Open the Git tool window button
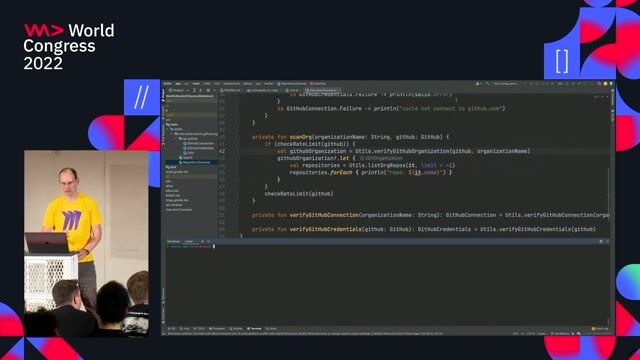 (x=172, y=329)
